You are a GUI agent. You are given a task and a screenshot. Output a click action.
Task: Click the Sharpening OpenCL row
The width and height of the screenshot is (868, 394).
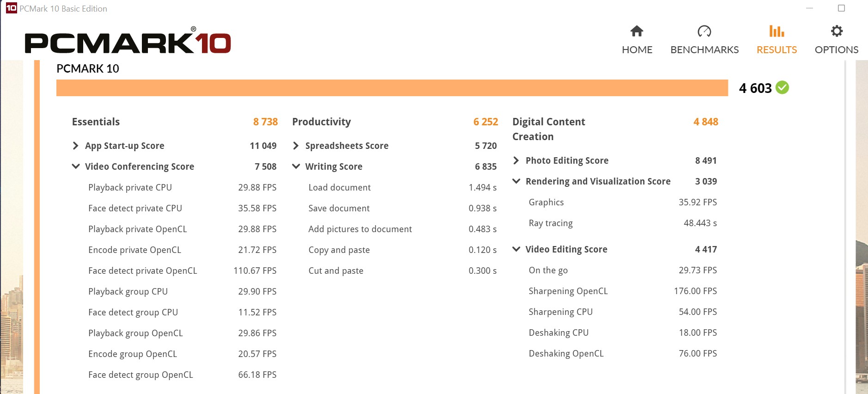click(x=623, y=291)
